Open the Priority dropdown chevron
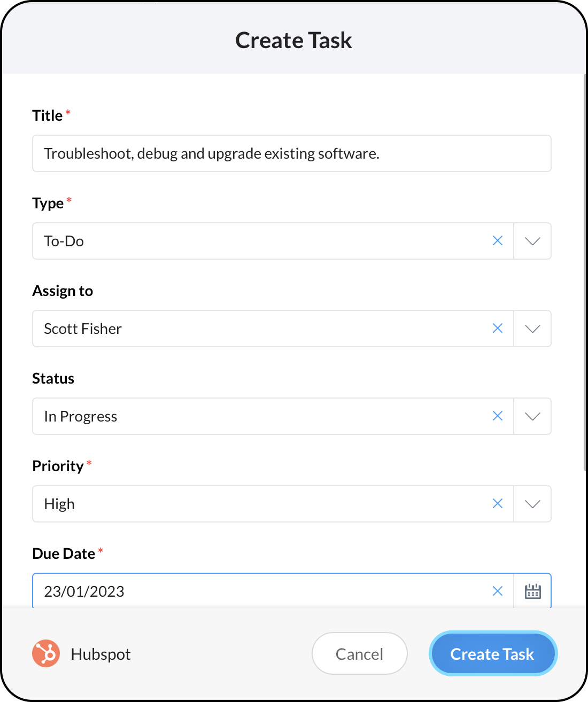This screenshot has height=702, width=588. point(532,504)
